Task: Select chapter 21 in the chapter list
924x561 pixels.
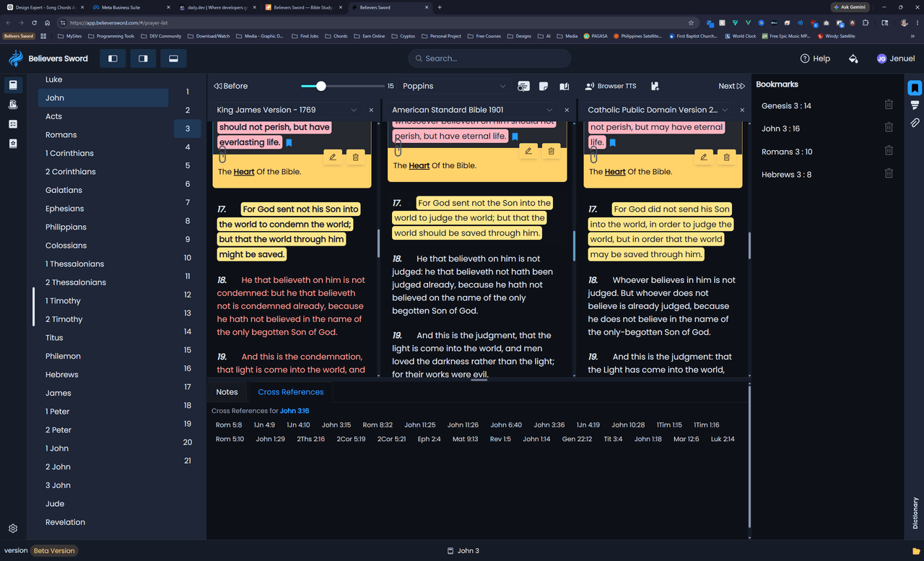Action: pyautogui.click(x=188, y=461)
